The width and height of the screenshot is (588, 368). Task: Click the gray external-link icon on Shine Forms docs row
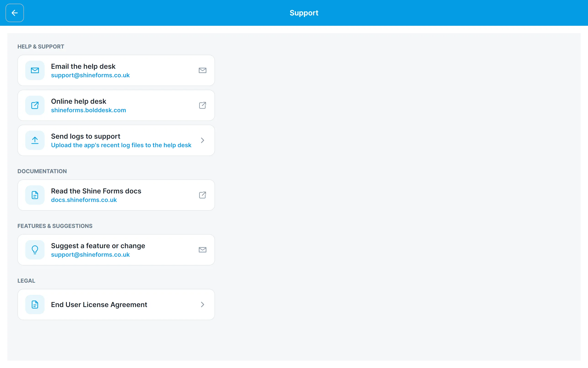202,195
